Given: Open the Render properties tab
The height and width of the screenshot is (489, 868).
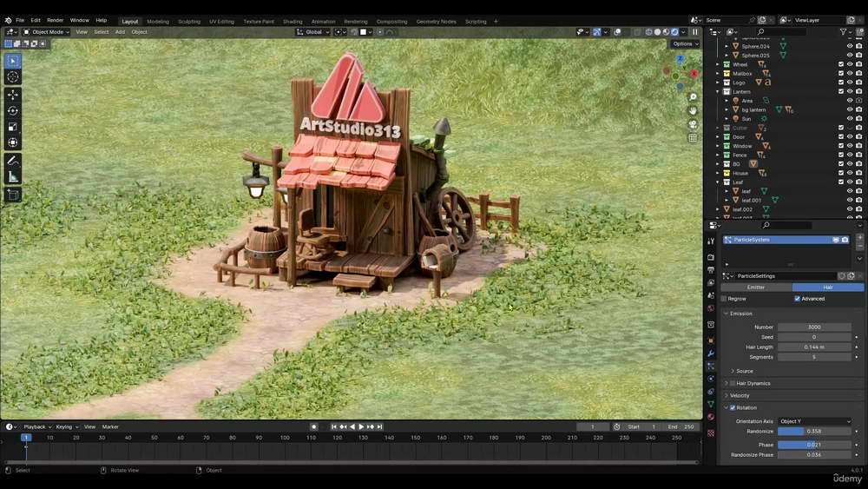Looking at the screenshot, I should coord(711,257).
